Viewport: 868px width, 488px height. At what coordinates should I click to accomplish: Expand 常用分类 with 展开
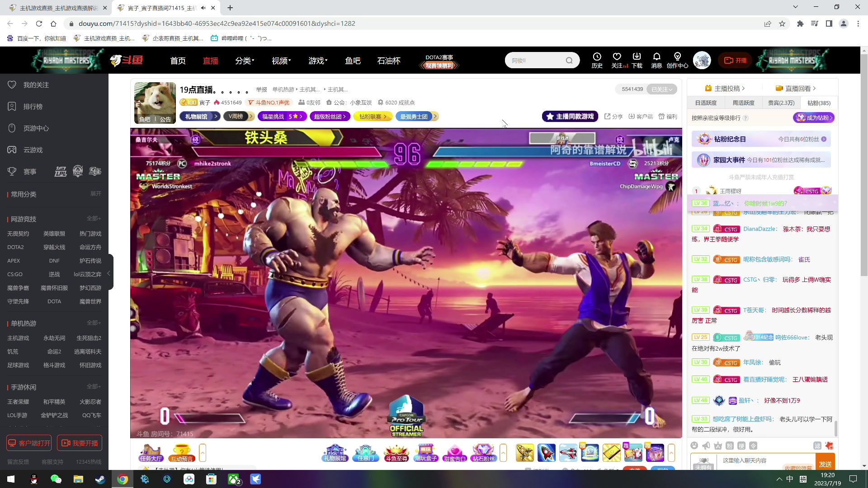(96, 194)
